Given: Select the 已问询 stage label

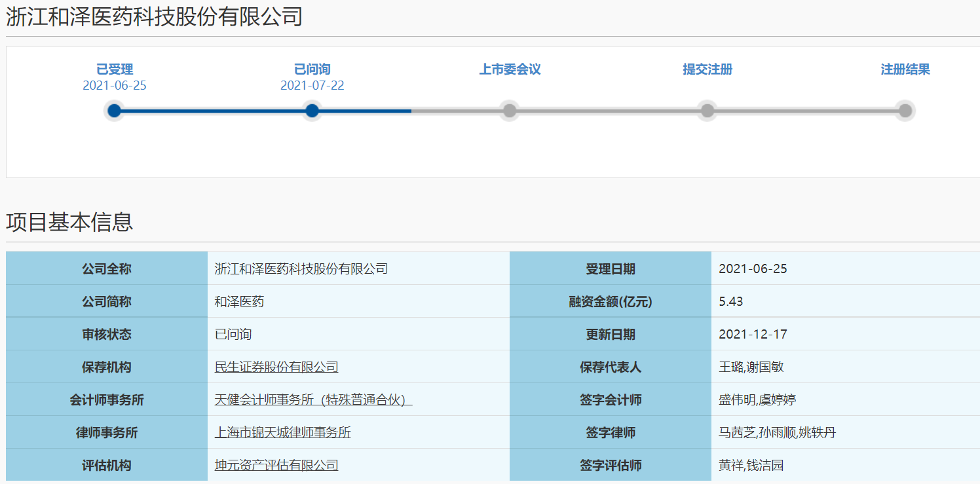Looking at the screenshot, I should point(312,69).
